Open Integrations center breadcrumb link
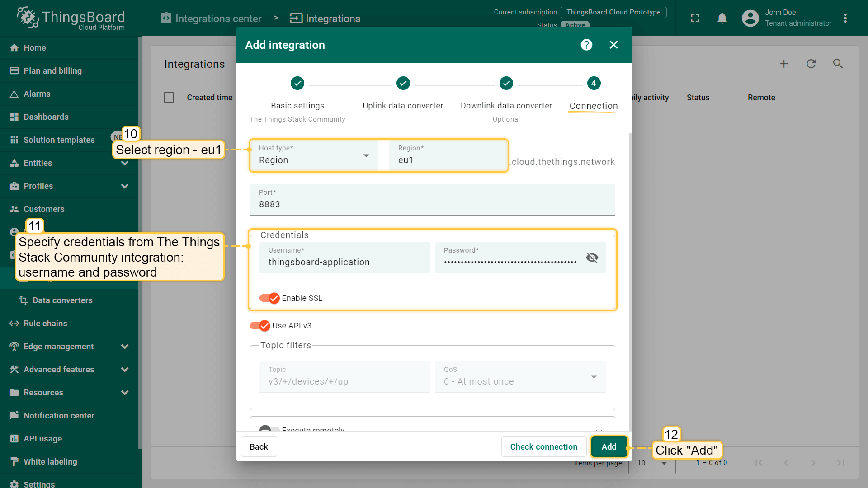The height and width of the screenshot is (488, 868). click(x=211, y=18)
